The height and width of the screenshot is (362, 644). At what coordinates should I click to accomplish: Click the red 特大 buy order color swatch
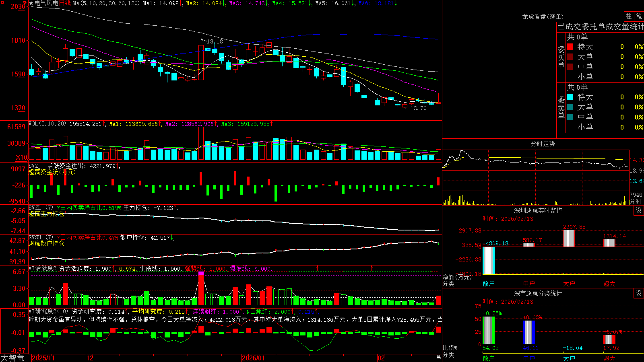(x=570, y=47)
